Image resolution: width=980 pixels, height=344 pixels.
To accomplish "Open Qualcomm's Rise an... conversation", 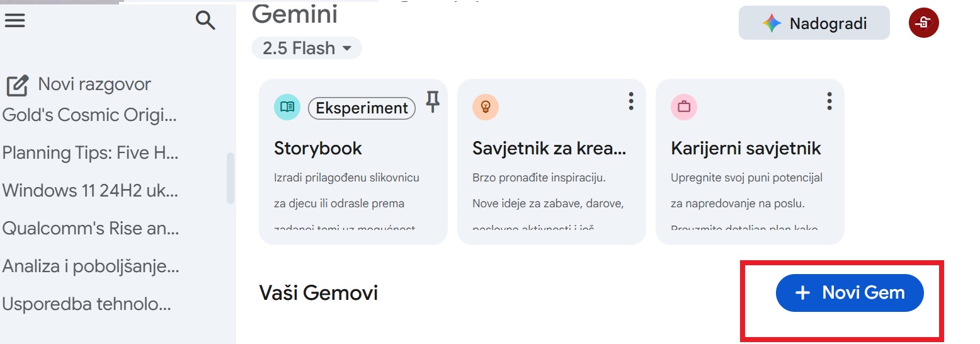I will tap(90, 229).
